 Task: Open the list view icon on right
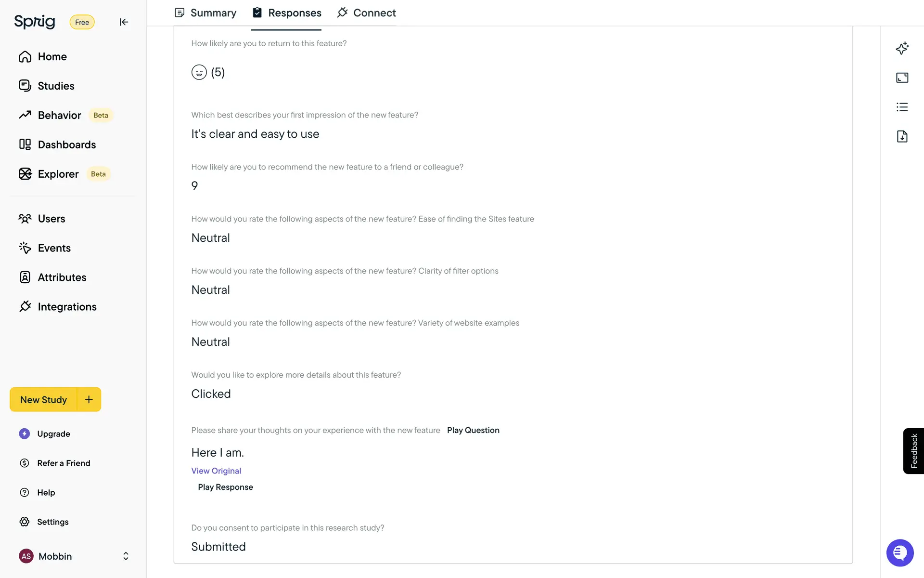point(902,107)
